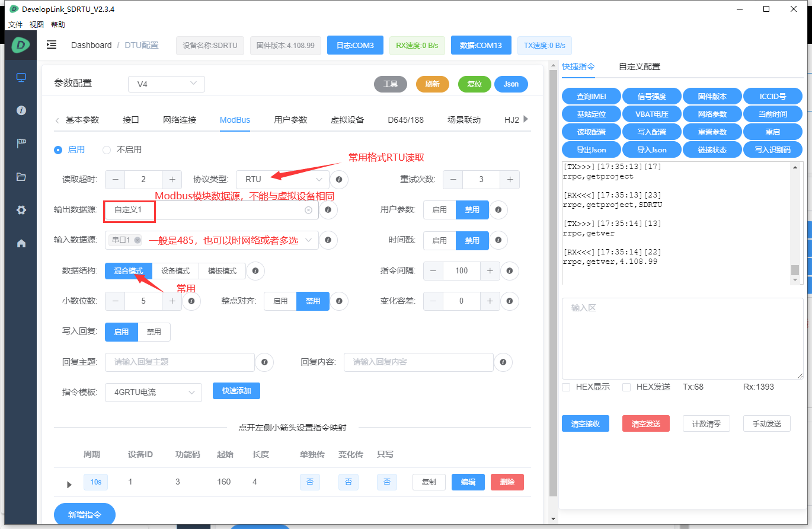Click info icon next to 整点对齐 toggle
Viewport: 812px width, 529px height.
click(339, 301)
